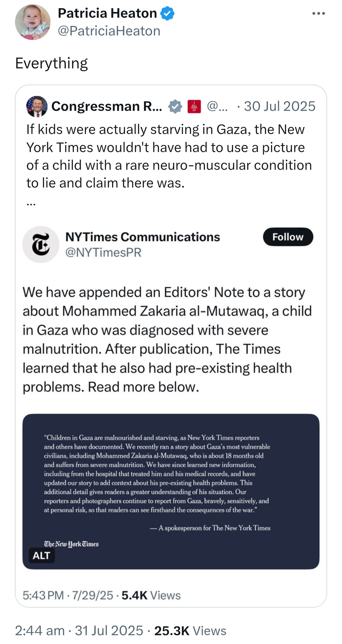Screen dimensions: 342x644
Task: Click the 25.3K Views count
Action: coord(190,631)
